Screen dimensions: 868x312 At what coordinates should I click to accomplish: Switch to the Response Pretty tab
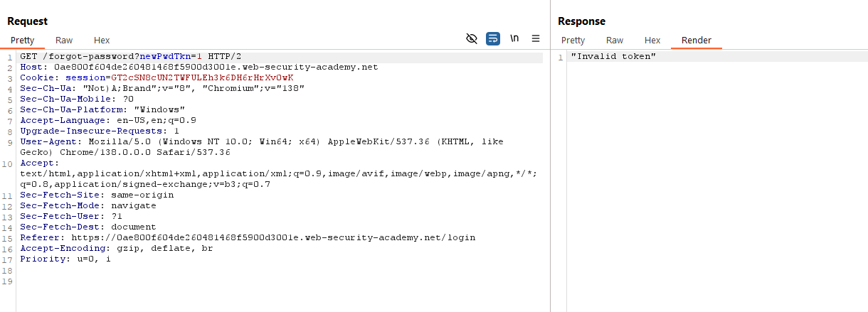(x=573, y=41)
